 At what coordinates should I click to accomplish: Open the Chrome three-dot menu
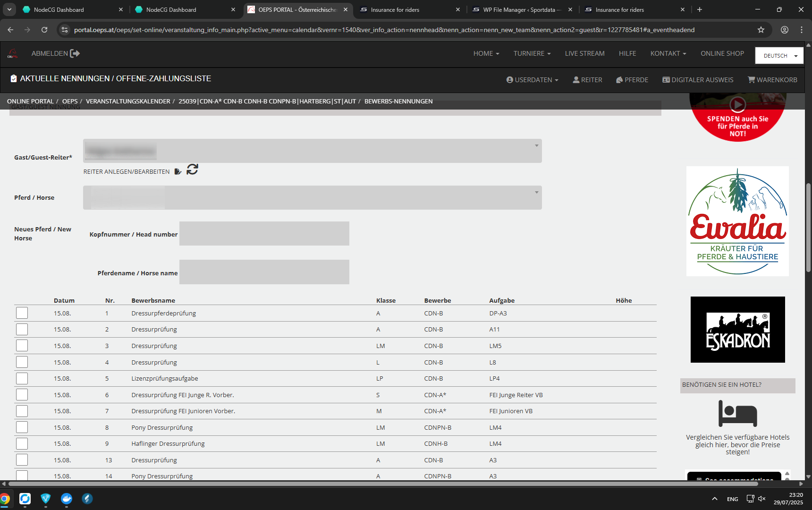point(802,30)
